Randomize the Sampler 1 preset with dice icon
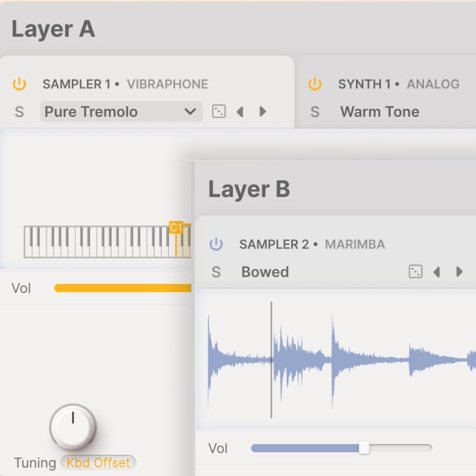This screenshot has width=476, height=476. click(219, 112)
